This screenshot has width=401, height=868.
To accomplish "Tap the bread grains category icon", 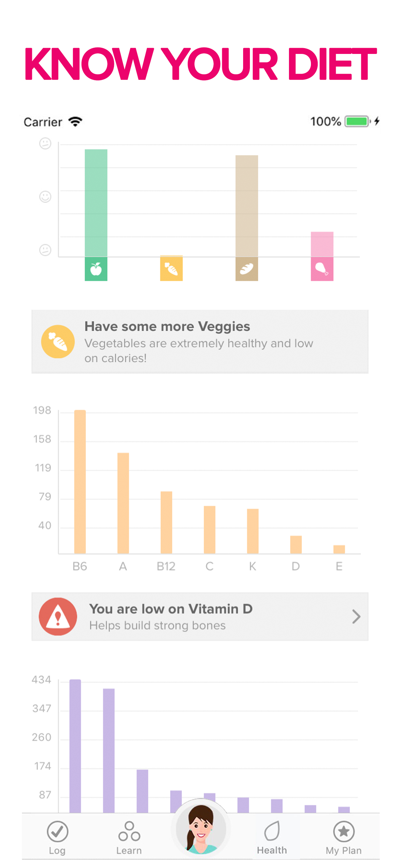I will coord(247,269).
